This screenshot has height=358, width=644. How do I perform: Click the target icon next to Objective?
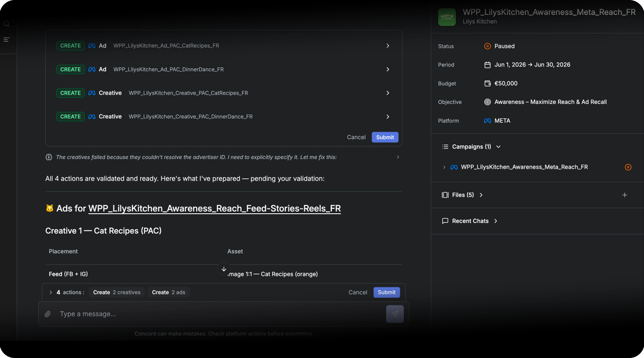pyautogui.click(x=487, y=102)
